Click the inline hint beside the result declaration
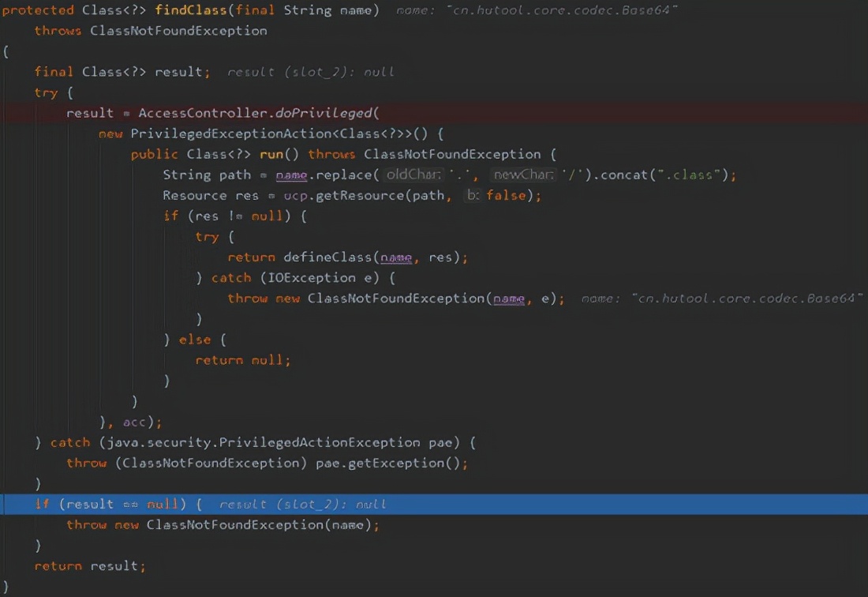The image size is (868, 597). (311, 72)
